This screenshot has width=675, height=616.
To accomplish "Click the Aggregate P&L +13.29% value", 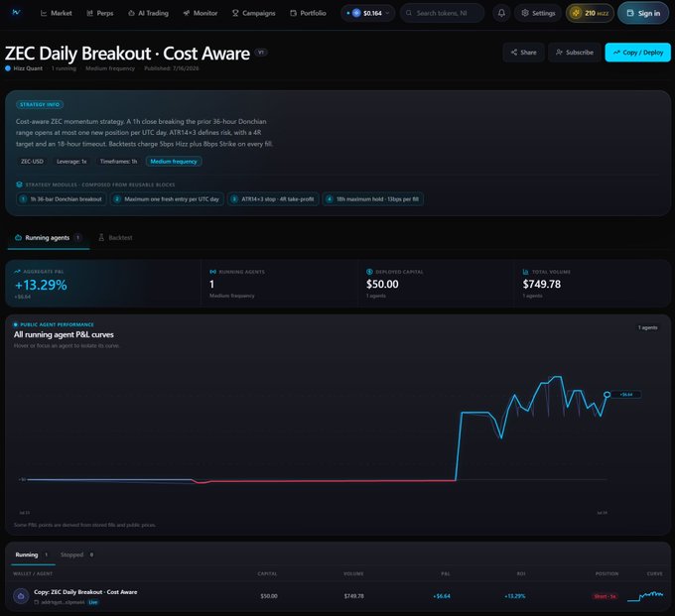I will click(x=41, y=285).
